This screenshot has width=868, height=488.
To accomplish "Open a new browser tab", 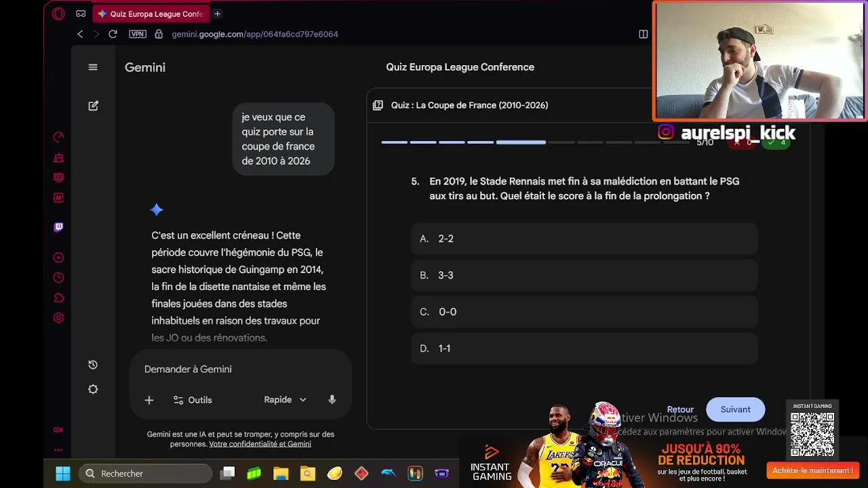I will tap(217, 14).
